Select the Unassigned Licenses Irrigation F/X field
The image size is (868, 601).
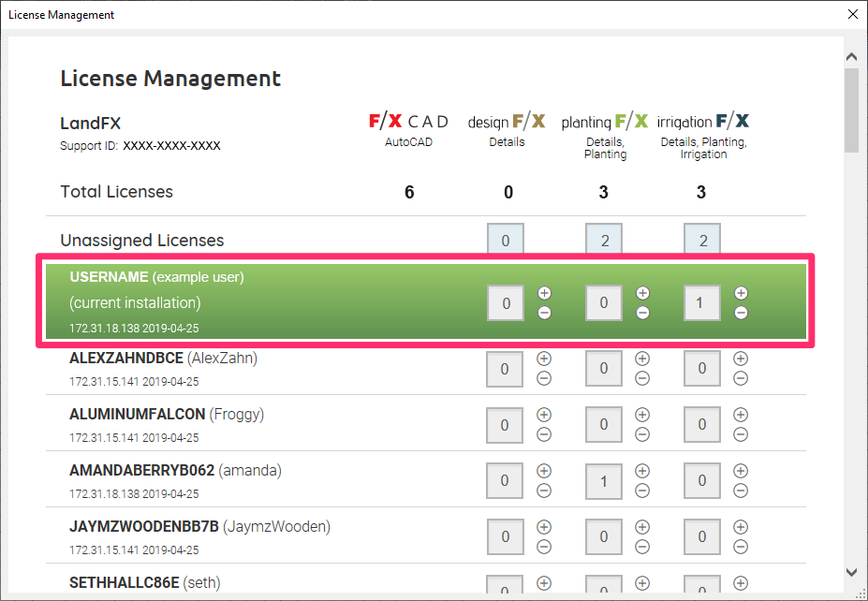coord(702,239)
